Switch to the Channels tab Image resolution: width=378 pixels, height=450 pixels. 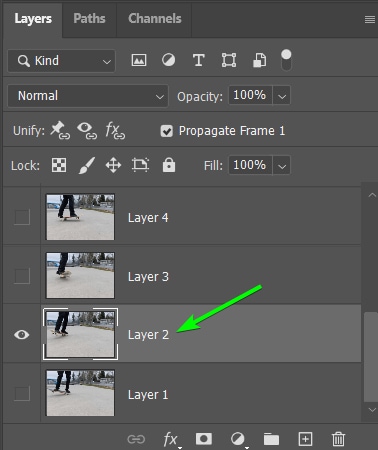(155, 19)
